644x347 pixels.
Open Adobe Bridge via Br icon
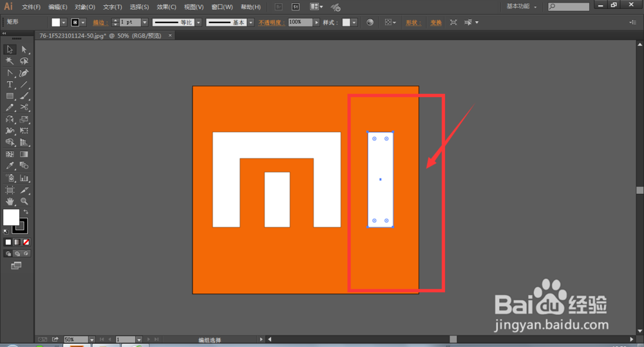(x=278, y=7)
